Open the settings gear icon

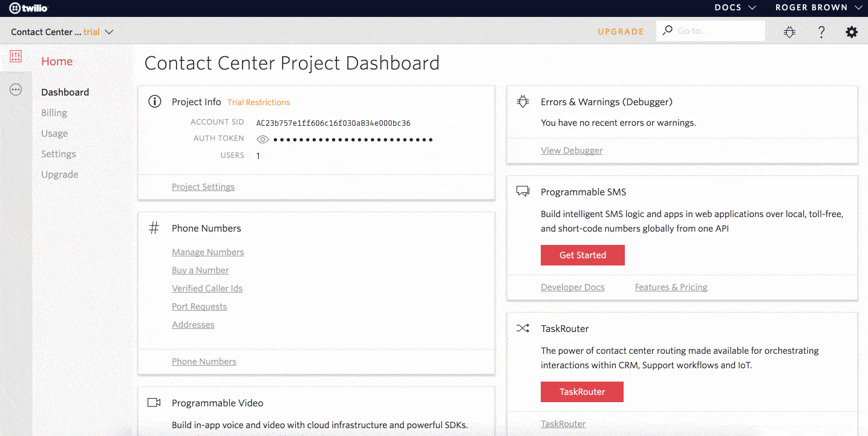852,32
